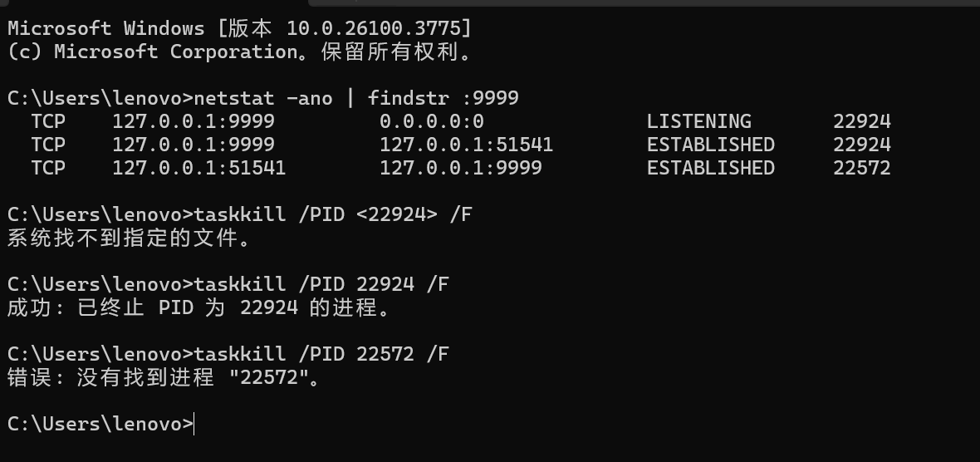Click PID 22924 on the LISTENING row
Image resolution: width=980 pixels, height=462 pixels.
(x=861, y=121)
